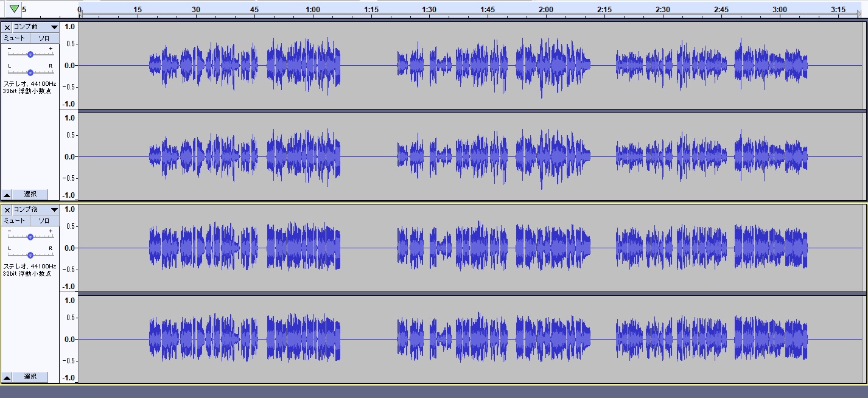The width and height of the screenshot is (868, 398).
Task: Collapse the コンプ前 track with triangle button
Action: [x=7, y=195]
